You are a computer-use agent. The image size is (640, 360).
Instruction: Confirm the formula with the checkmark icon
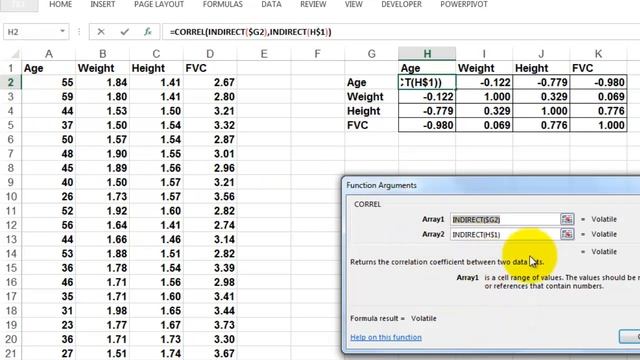(124, 32)
